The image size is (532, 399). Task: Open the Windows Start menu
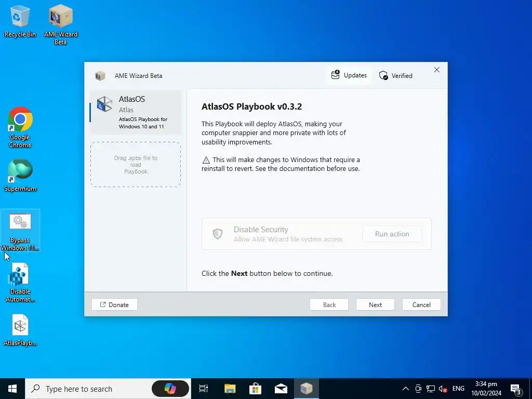[12, 389]
